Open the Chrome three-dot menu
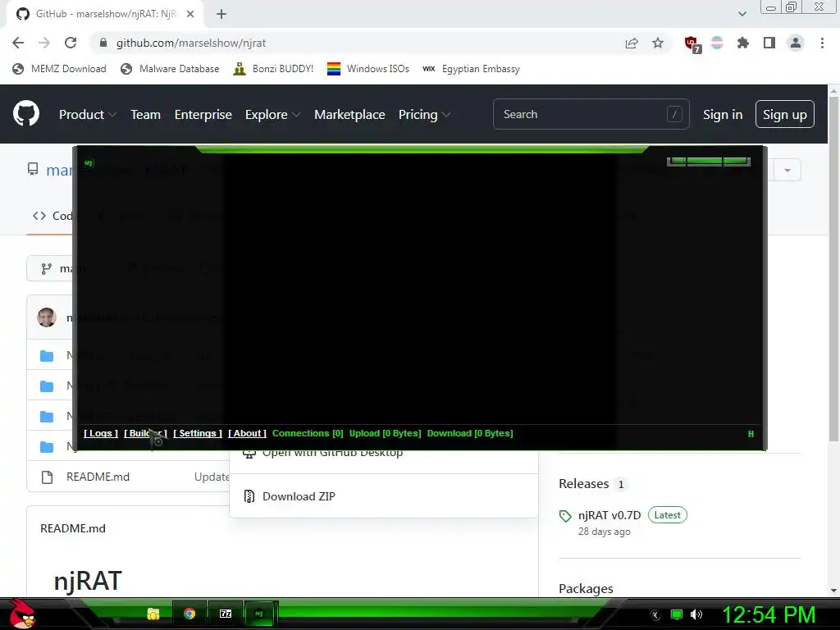Viewport: 840px width, 630px height. [x=822, y=43]
